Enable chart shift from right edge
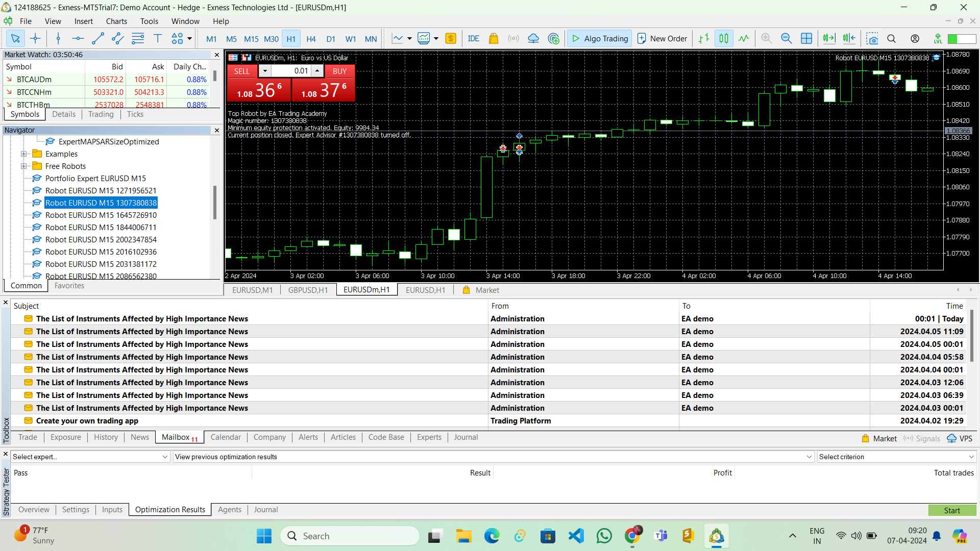980x551 pixels. click(x=849, y=38)
